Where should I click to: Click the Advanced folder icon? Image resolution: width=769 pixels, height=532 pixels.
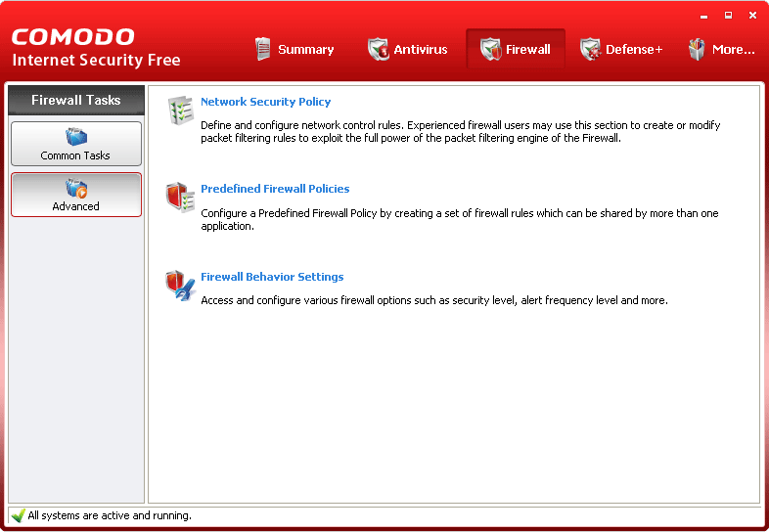(x=76, y=189)
